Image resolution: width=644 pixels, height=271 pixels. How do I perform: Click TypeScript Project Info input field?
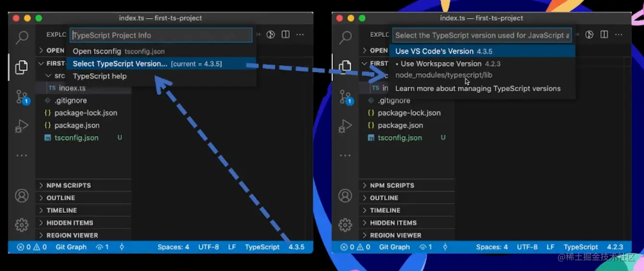point(161,35)
